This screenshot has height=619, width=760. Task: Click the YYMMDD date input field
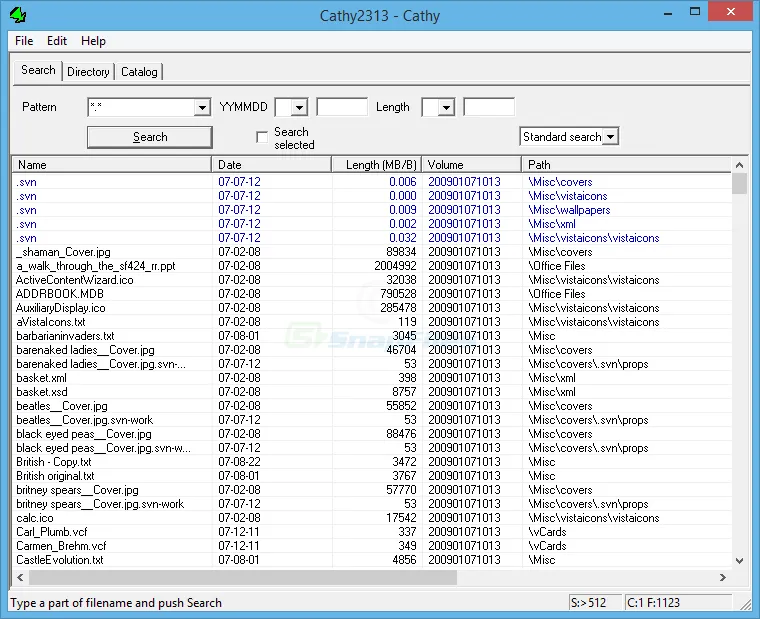pos(342,107)
